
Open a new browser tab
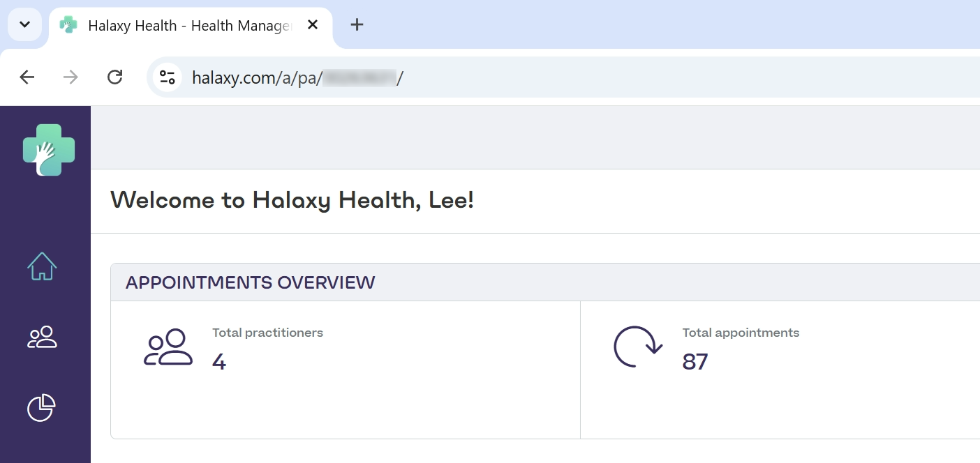[x=357, y=25]
